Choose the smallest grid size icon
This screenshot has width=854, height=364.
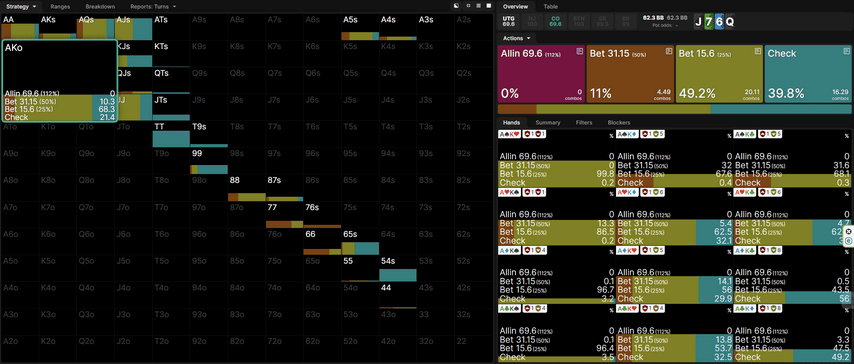point(469,6)
